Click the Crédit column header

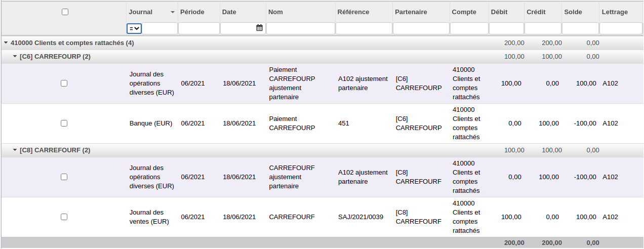coord(536,12)
